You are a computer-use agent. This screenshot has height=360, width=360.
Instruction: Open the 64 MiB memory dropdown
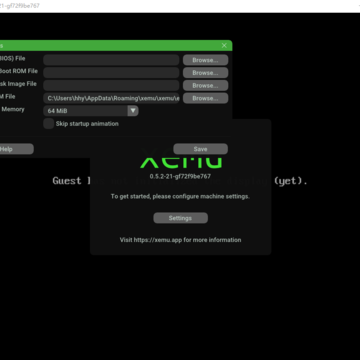(x=91, y=111)
